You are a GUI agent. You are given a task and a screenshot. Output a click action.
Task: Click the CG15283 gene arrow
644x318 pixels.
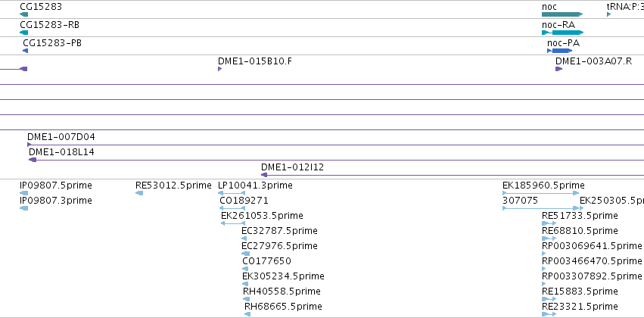23,14
